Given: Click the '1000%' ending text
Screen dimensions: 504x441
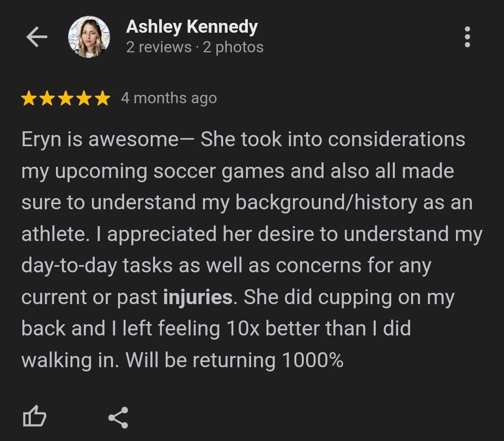Looking at the screenshot, I should click(312, 360).
